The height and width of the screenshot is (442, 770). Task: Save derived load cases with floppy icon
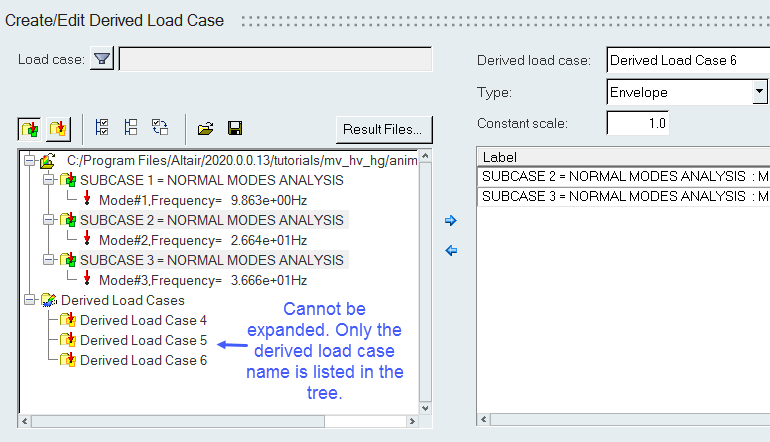(x=235, y=129)
